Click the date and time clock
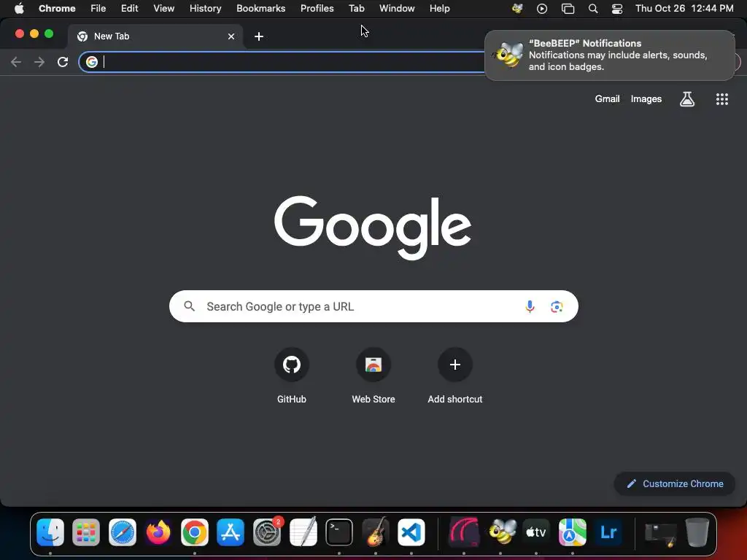 pos(684,9)
